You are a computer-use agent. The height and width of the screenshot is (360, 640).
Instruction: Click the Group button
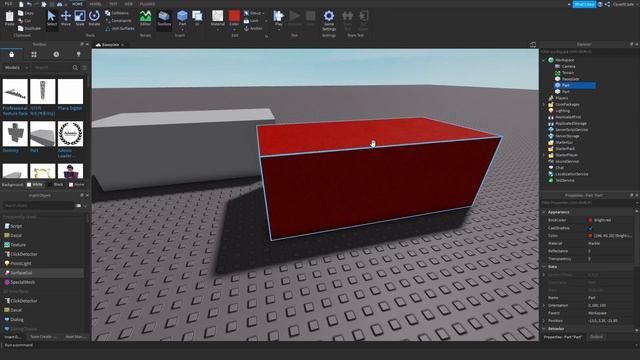(253, 13)
